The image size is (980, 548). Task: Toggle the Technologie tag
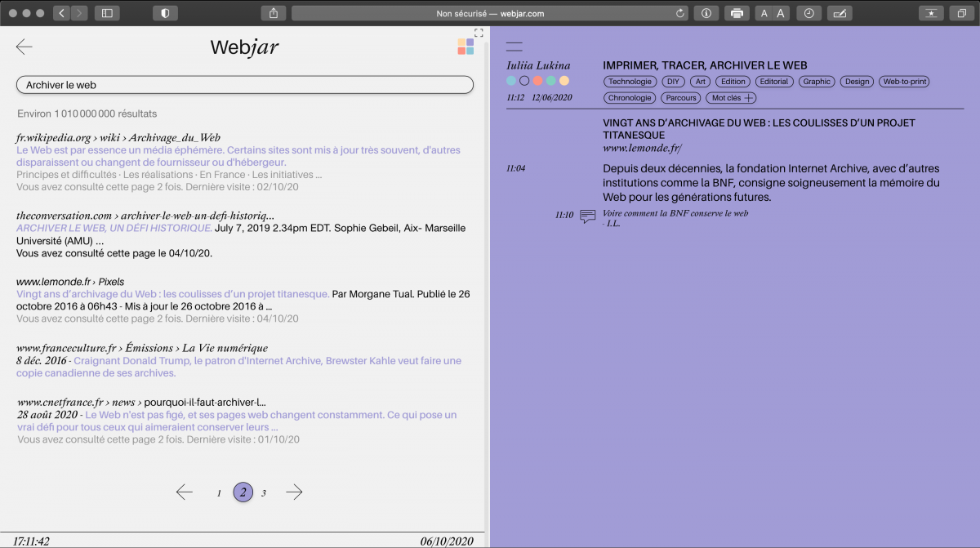pos(630,82)
